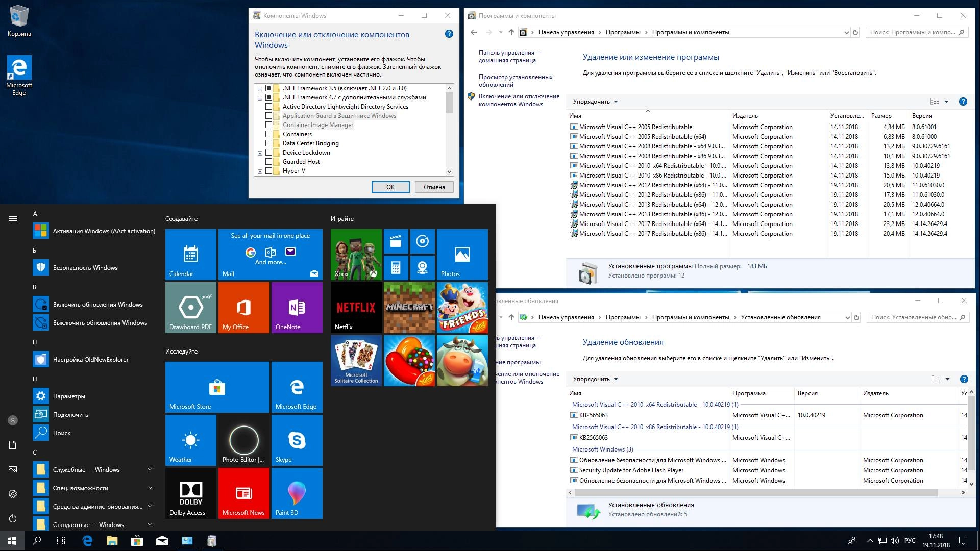Open 'Параметры' in Start app list
This screenshot has width=980, height=551.
[94, 396]
